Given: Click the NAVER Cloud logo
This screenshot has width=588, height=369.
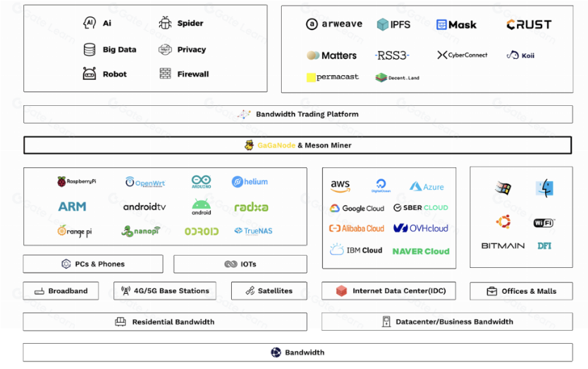Looking at the screenshot, I should 420,251.
